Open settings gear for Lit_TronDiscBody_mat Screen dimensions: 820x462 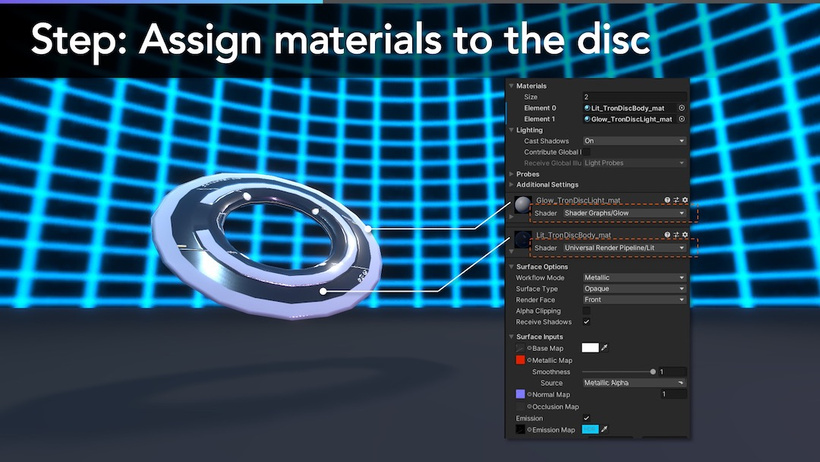tap(685, 234)
